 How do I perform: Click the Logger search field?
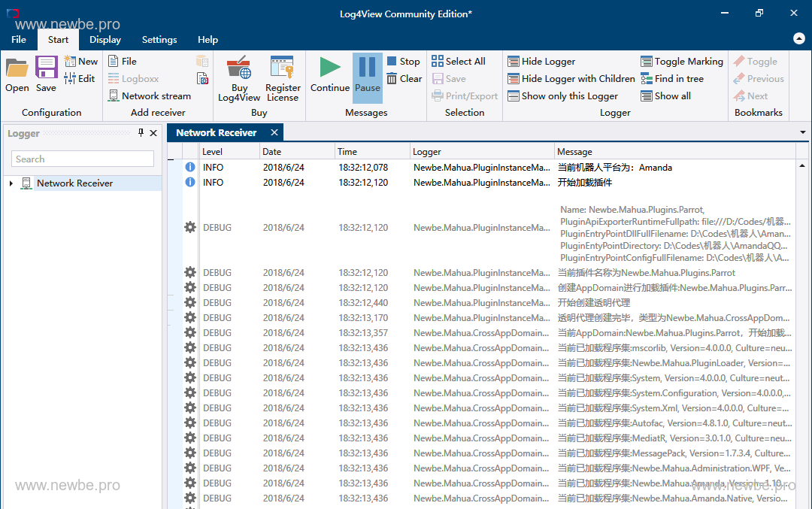click(x=83, y=159)
